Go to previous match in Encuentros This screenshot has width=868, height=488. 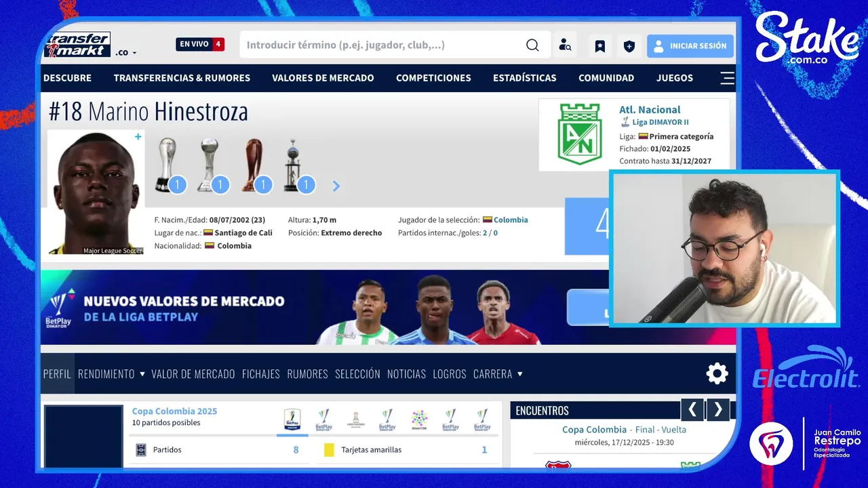[x=692, y=409]
